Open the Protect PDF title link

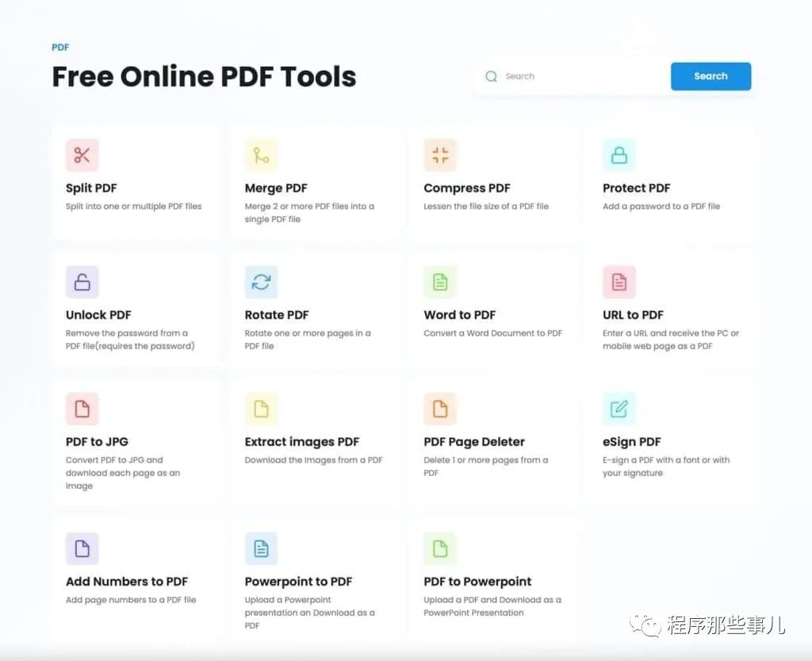pos(637,188)
